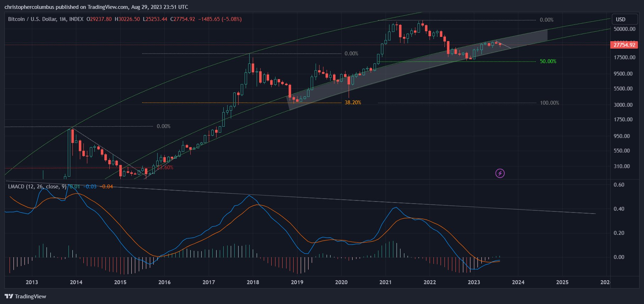Click the change value −1485.65 (−5.08%)
Screen dimensions: 644x304
tap(220, 19)
